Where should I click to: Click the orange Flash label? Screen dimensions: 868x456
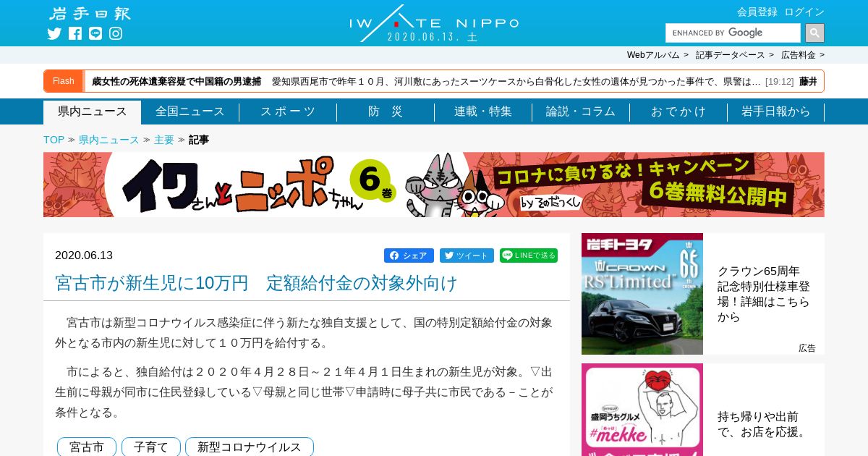[x=64, y=81]
